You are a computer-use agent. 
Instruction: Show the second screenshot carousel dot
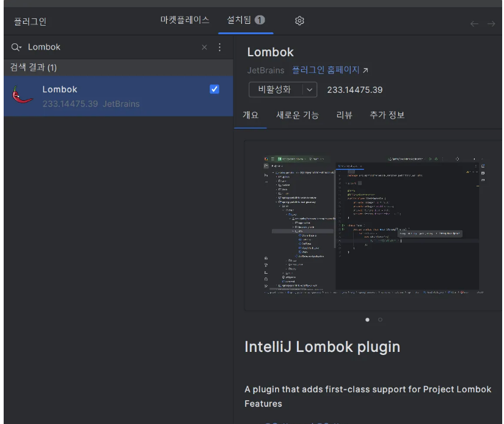click(380, 320)
